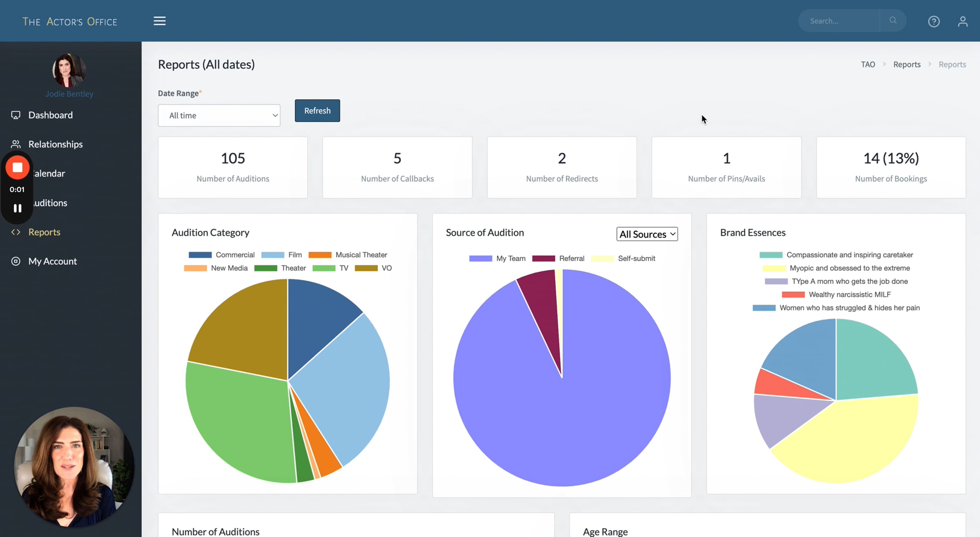Open the hamburger menu icon
This screenshot has width=980, height=537.
pos(160,21)
